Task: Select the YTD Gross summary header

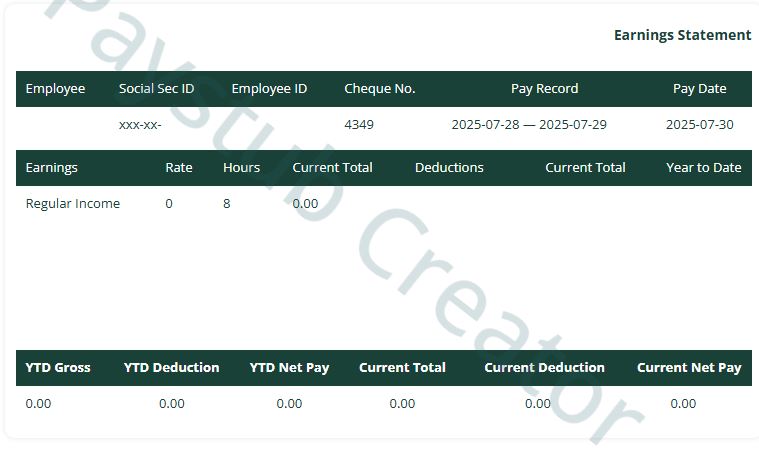Action: 58,367
